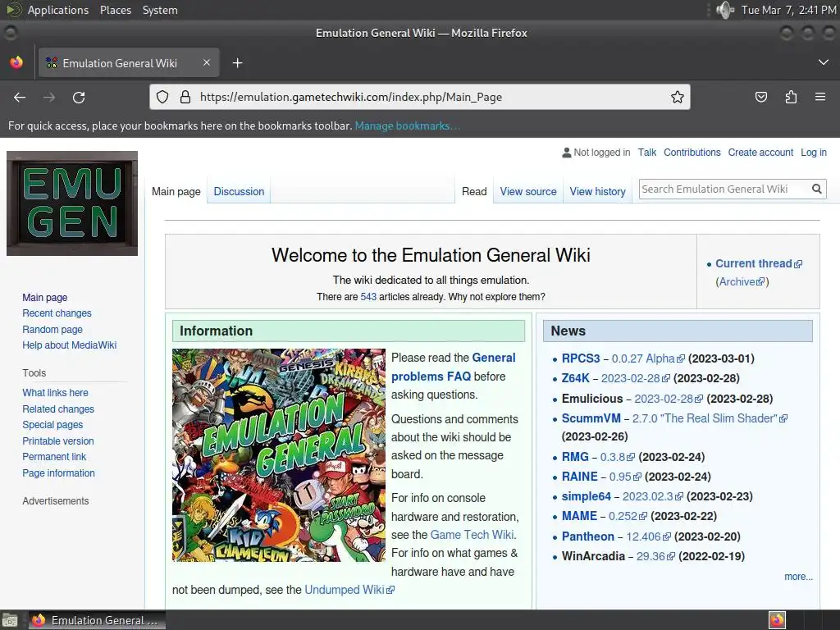Viewport: 840px width, 630px height.
Task: Open the System menu
Action: tap(160, 10)
